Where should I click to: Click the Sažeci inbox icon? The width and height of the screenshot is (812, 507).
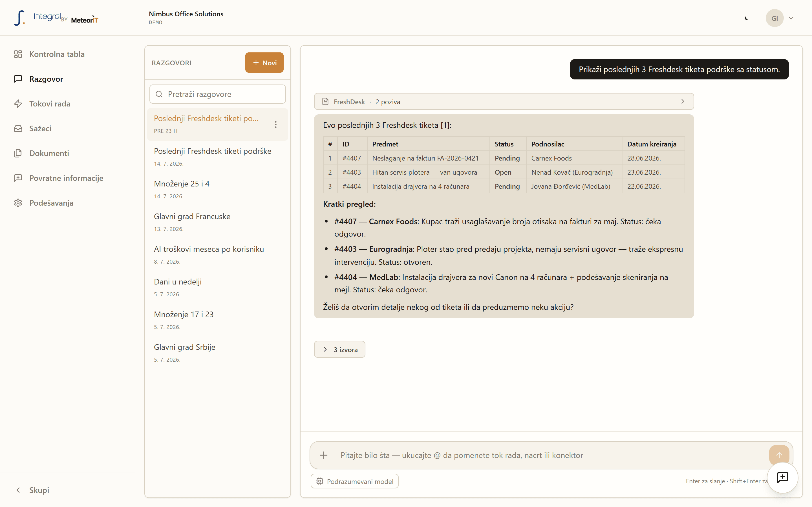point(18,128)
